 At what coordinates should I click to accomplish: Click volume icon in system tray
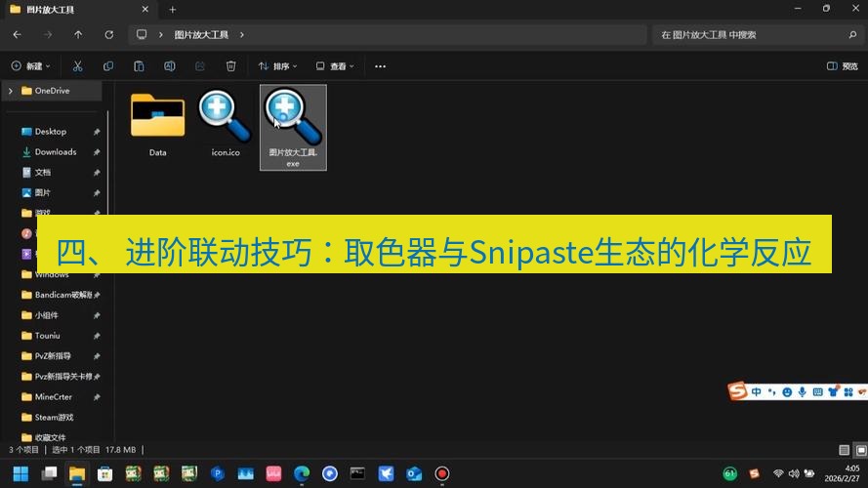pyautogui.click(x=793, y=473)
